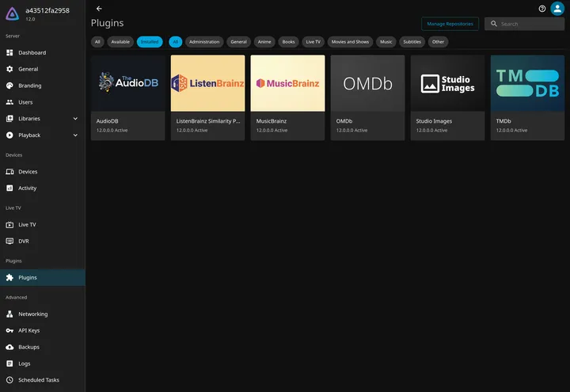The width and height of the screenshot is (570, 392).
Task: Click the Live TV icon
Action: pos(9,225)
